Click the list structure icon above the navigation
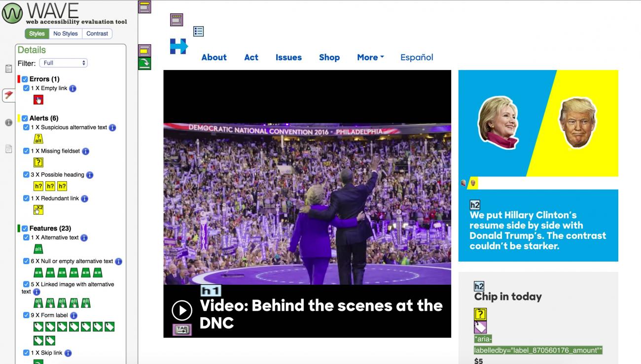 click(198, 32)
